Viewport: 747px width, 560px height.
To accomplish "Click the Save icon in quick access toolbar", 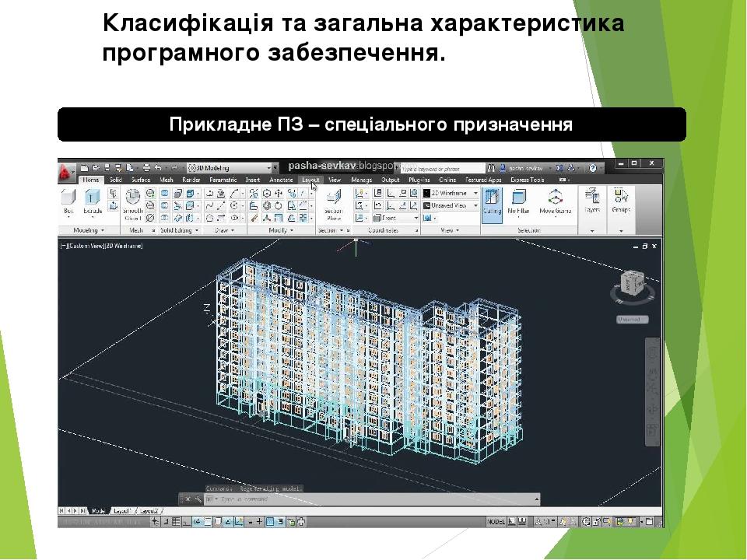I will [107, 168].
